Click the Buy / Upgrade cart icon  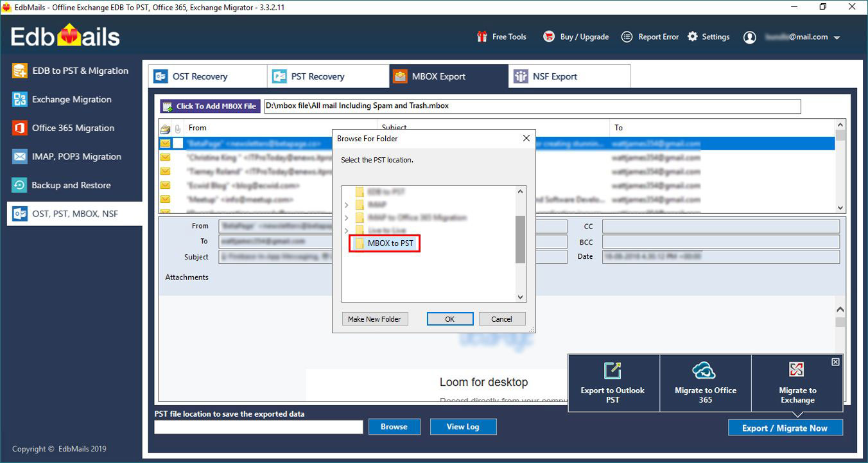point(549,37)
